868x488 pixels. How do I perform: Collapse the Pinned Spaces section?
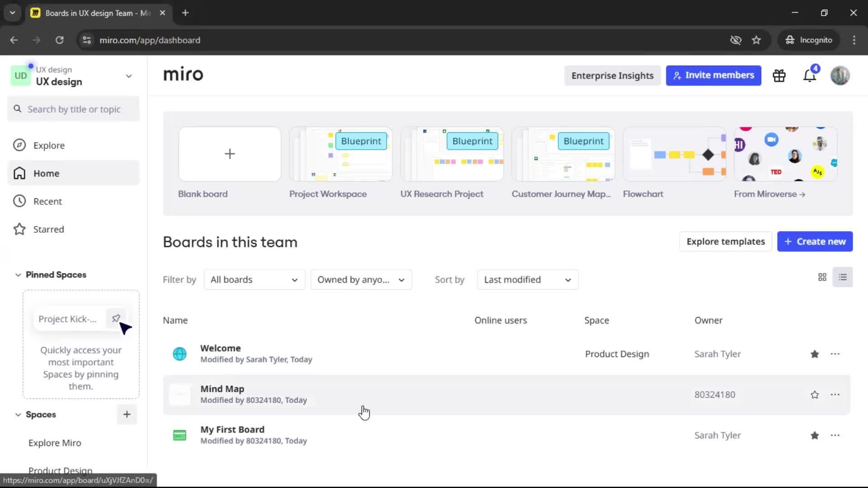pyautogui.click(x=18, y=275)
